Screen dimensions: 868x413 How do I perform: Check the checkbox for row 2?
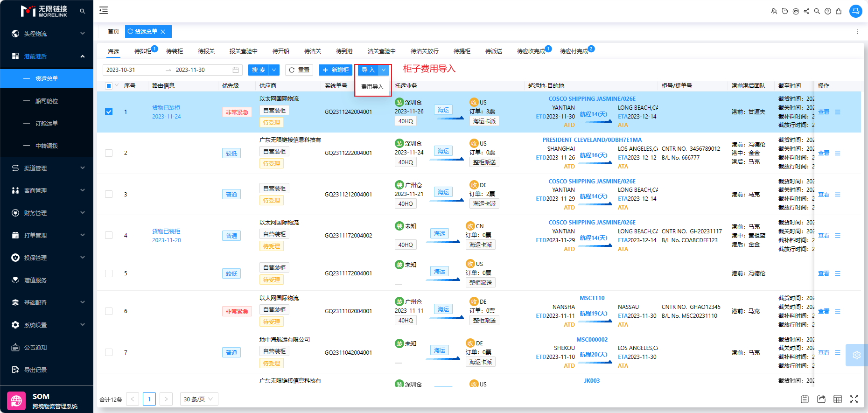(x=109, y=153)
